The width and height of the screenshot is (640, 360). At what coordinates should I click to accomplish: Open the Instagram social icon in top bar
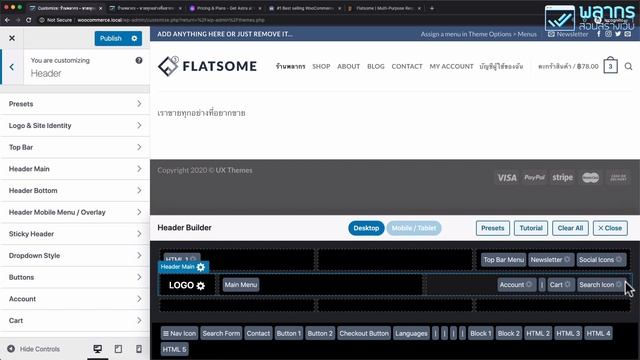(608, 34)
